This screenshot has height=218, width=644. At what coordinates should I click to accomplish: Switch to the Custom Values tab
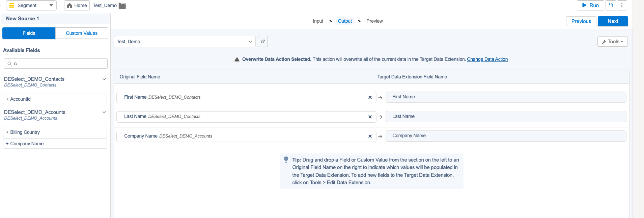point(82,33)
